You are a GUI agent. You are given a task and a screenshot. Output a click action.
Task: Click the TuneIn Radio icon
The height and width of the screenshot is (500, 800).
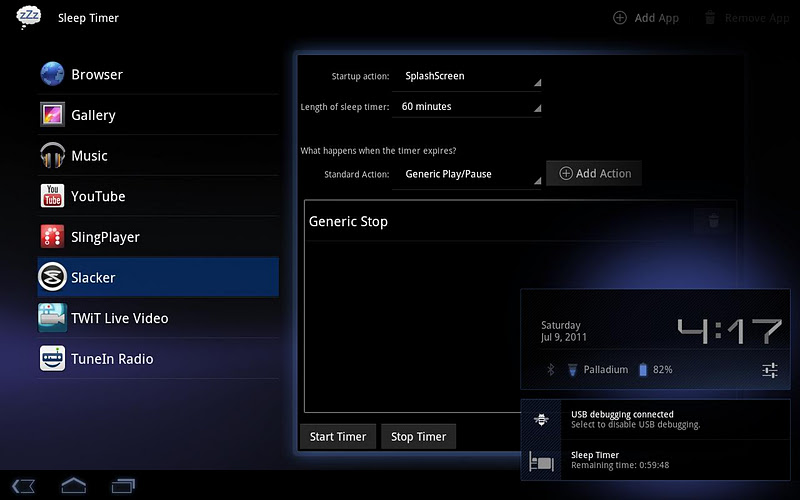click(x=53, y=358)
